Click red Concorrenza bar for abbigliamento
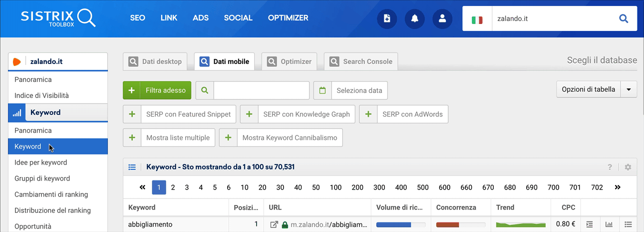Image resolution: width=644 pixels, height=232 pixels. (460, 224)
